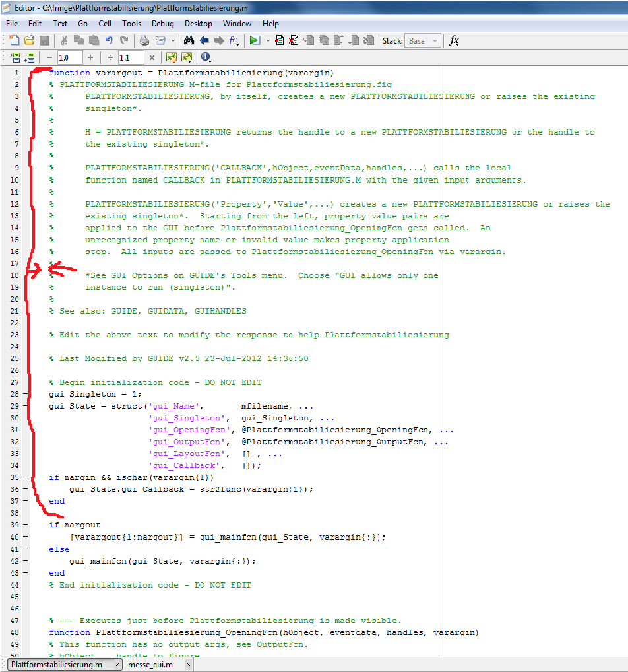Click the fx function browser icon
The image size is (628, 672).
point(454,41)
